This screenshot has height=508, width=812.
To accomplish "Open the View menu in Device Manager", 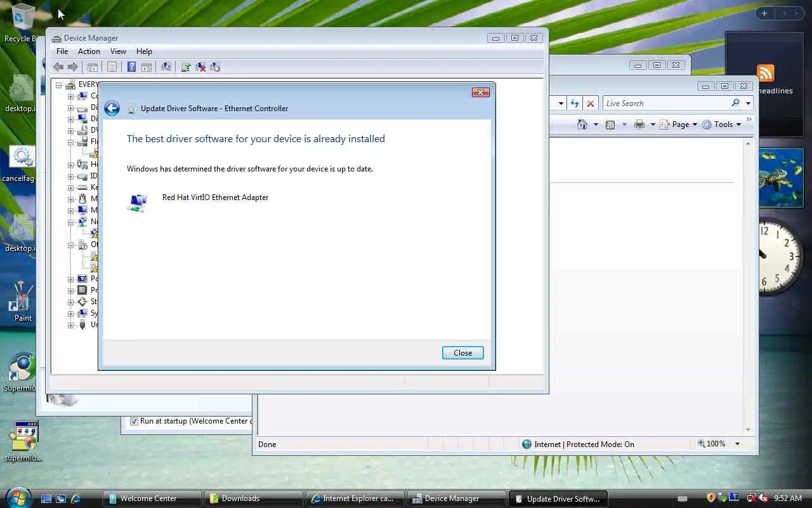I will [x=118, y=51].
